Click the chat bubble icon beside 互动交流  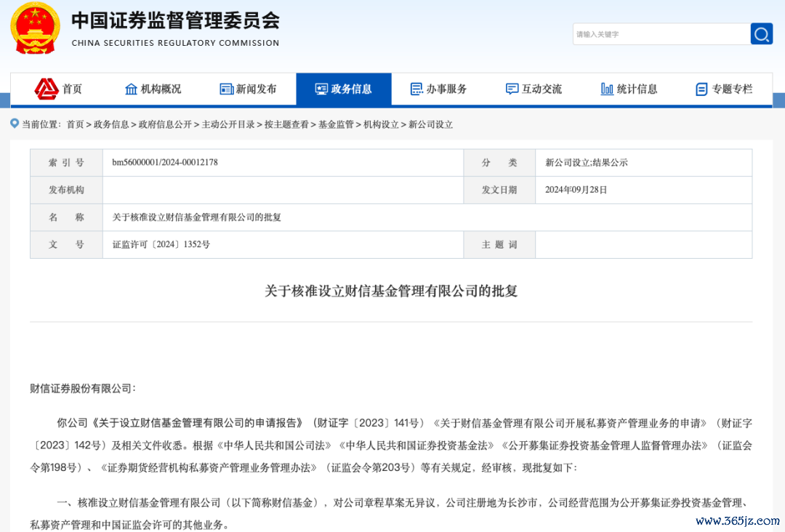pos(512,89)
